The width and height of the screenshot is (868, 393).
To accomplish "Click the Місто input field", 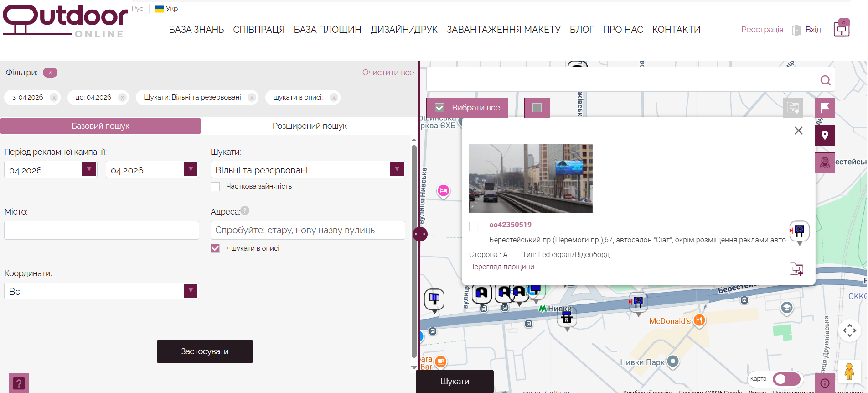I will [x=102, y=230].
